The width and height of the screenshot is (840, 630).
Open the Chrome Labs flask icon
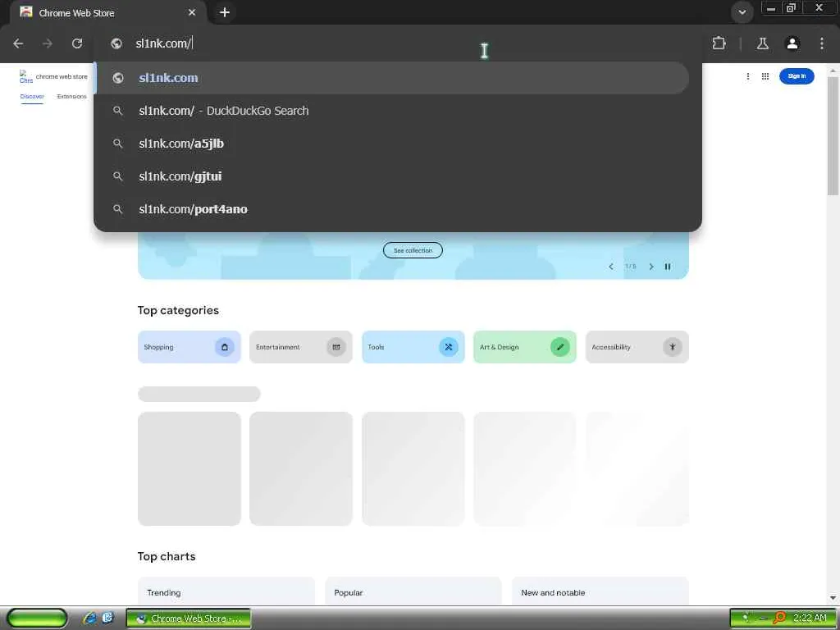[763, 43]
